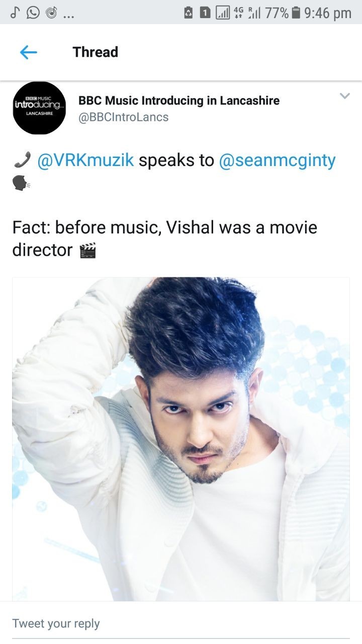Tap the Thread header title
Viewport: 362px width, 644px height.
pos(95,52)
